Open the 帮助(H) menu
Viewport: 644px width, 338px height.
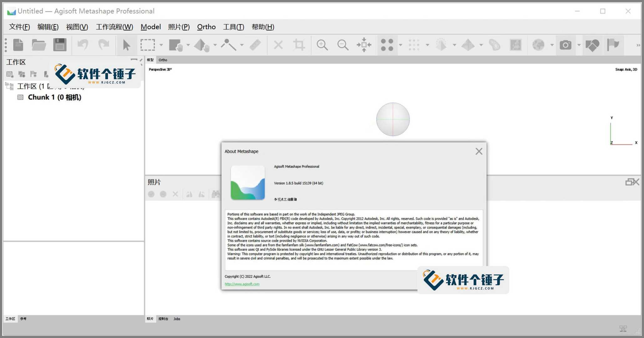(x=263, y=27)
